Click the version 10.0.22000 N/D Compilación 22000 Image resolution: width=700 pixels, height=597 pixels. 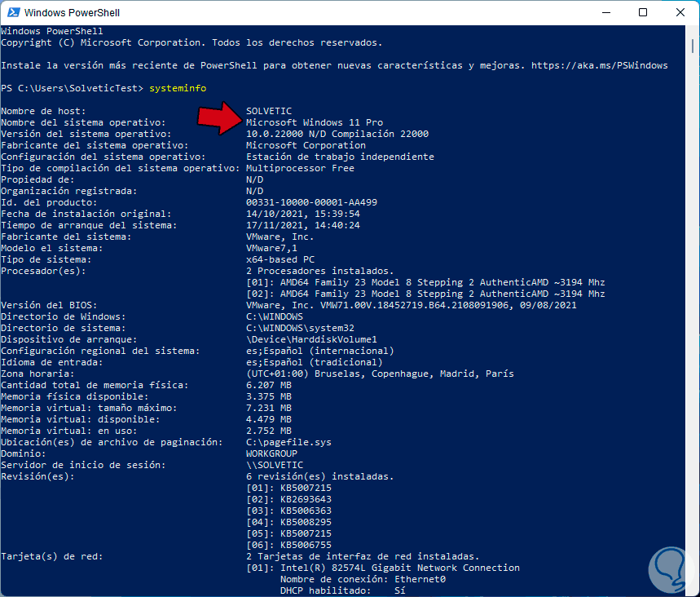coord(337,134)
